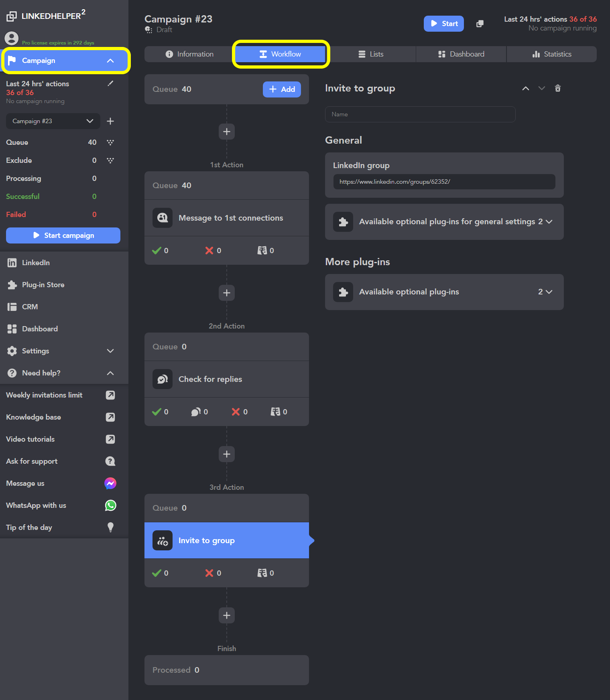Move the Invite to group action down
Viewport: 610px width, 700px height.
coord(542,88)
